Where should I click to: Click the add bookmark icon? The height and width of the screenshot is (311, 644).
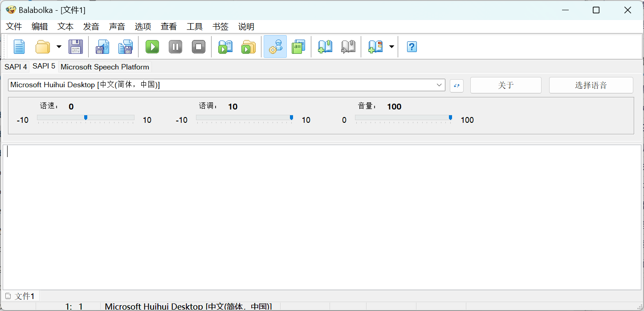[x=325, y=47]
